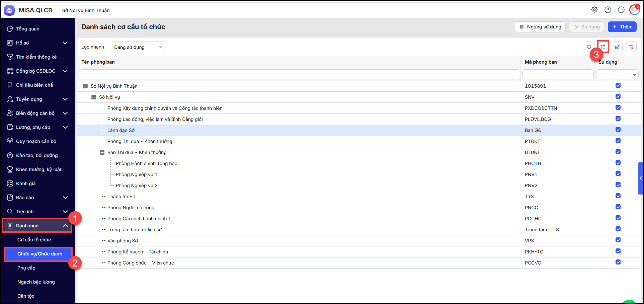This screenshot has height=304, width=644.
Task: Click the Tên phòng ban filter input
Action: pyautogui.click(x=299, y=74)
